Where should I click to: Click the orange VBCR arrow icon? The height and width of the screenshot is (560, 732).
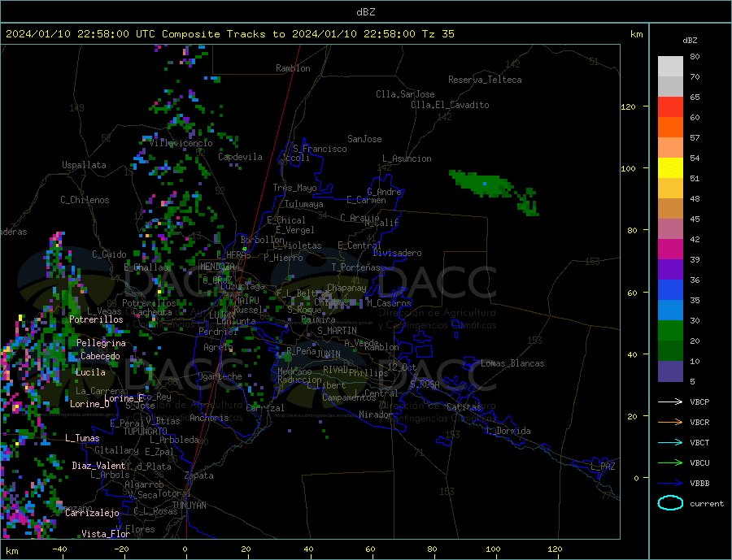coord(670,423)
